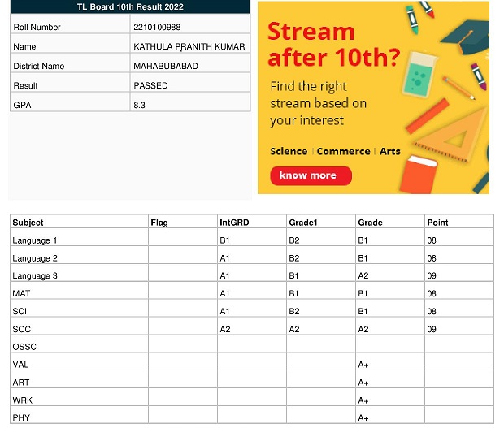Select the 'Language 1' subject cell

[x=79, y=237]
